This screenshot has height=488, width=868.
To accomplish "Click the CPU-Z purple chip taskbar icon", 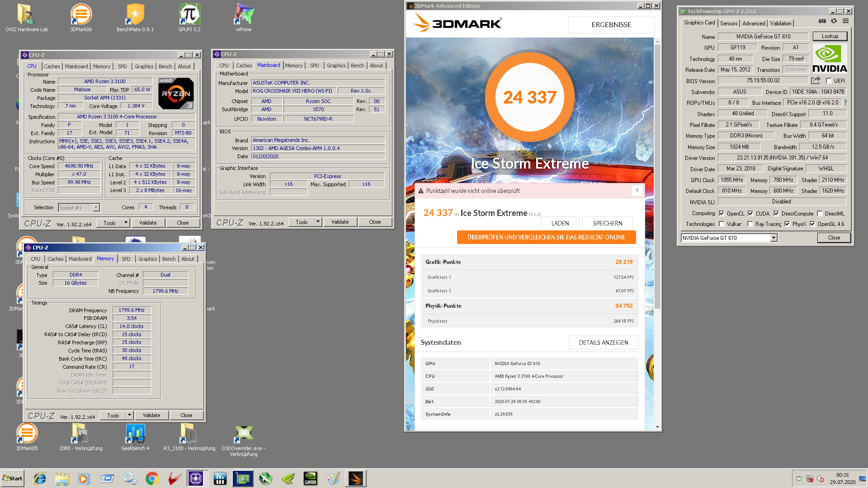I will point(196,479).
